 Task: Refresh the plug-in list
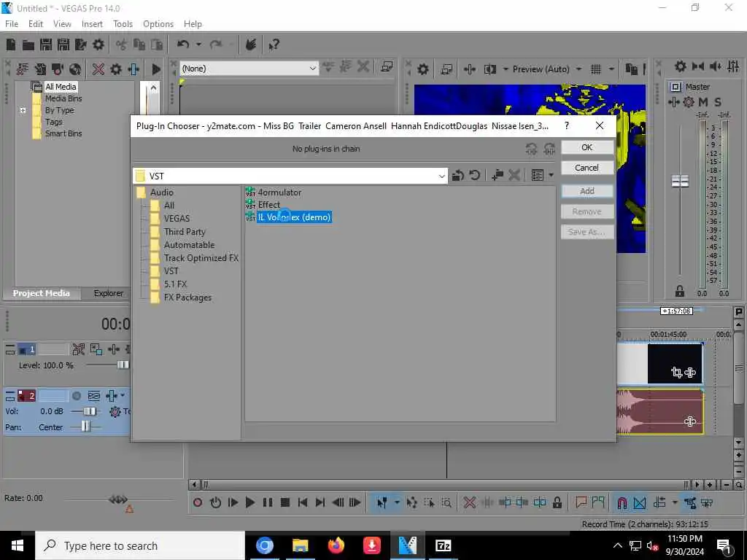(474, 175)
